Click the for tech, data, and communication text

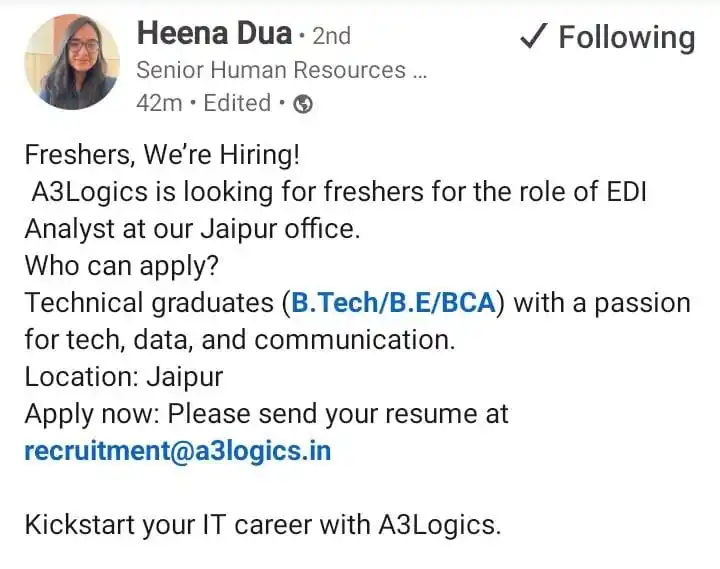(x=240, y=340)
